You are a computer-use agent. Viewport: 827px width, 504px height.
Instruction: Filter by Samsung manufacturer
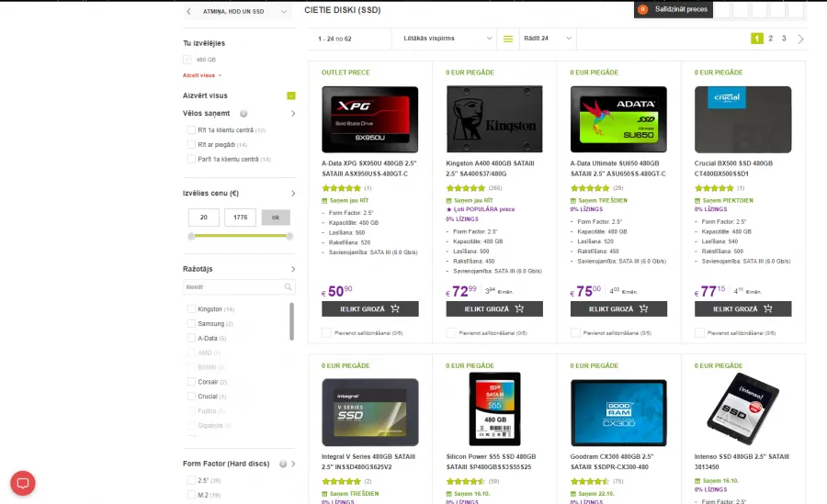click(x=191, y=324)
